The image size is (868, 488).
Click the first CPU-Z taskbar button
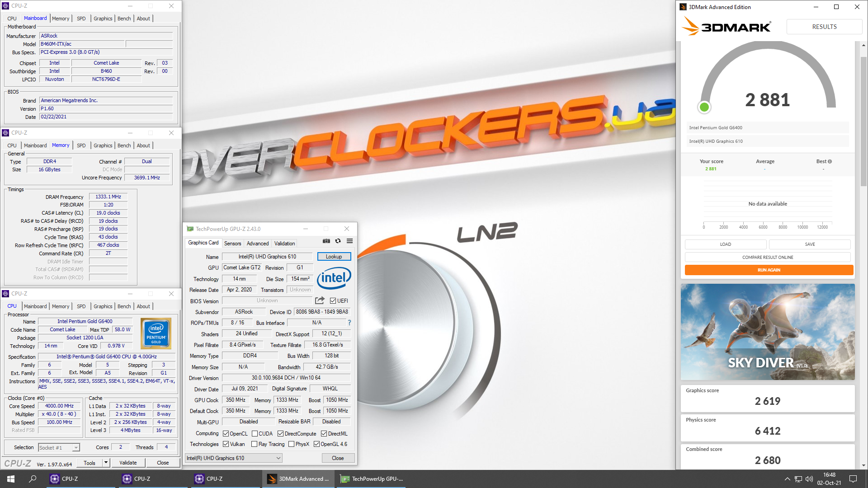point(81,479)
